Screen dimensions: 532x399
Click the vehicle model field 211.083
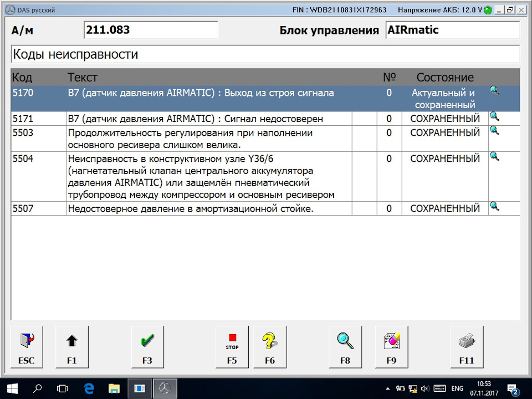[x=151, y=30]
